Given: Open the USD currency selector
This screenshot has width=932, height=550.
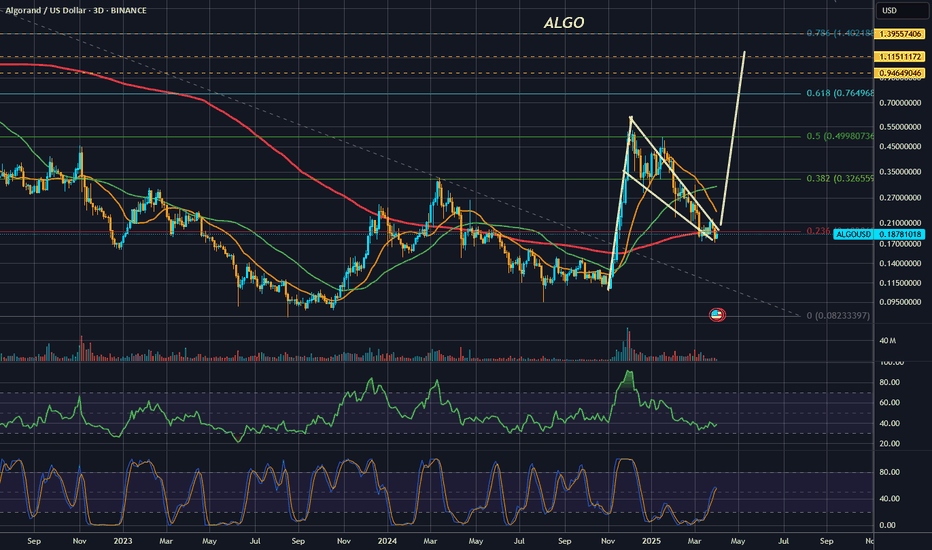Looking at the screenshot, I should click(x=900, y=11).
